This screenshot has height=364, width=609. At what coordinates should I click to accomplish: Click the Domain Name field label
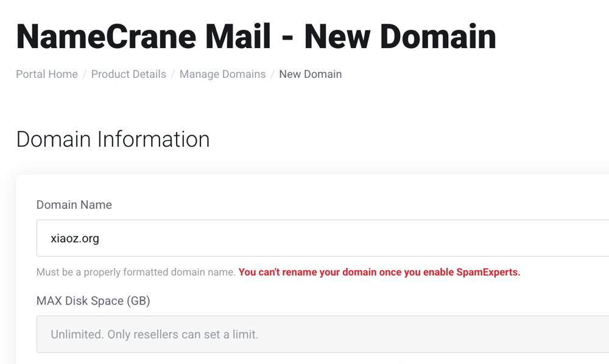coord(74,205)
